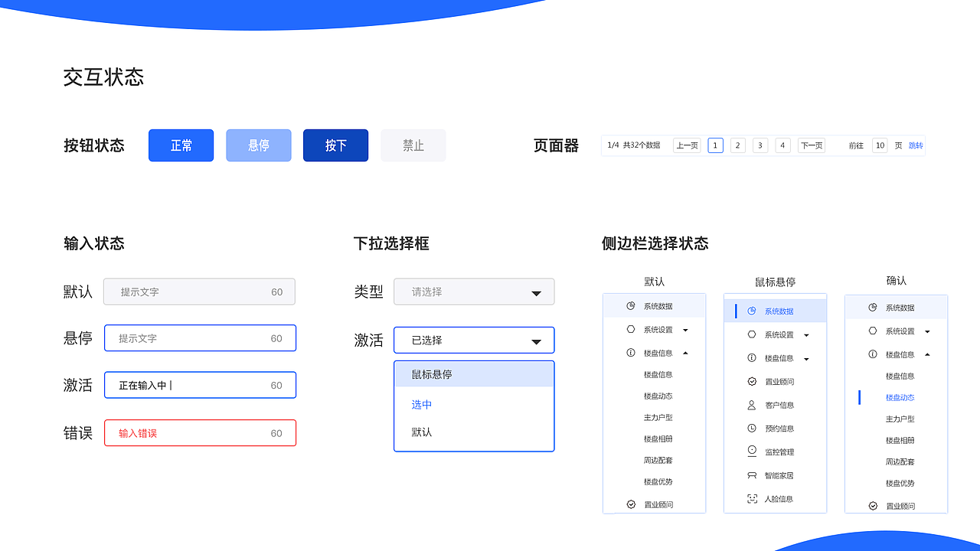Click pie chart icon in 确认 sidebar
The height and width of the screenshot is (551, 980).
click(x=873, y=308)
